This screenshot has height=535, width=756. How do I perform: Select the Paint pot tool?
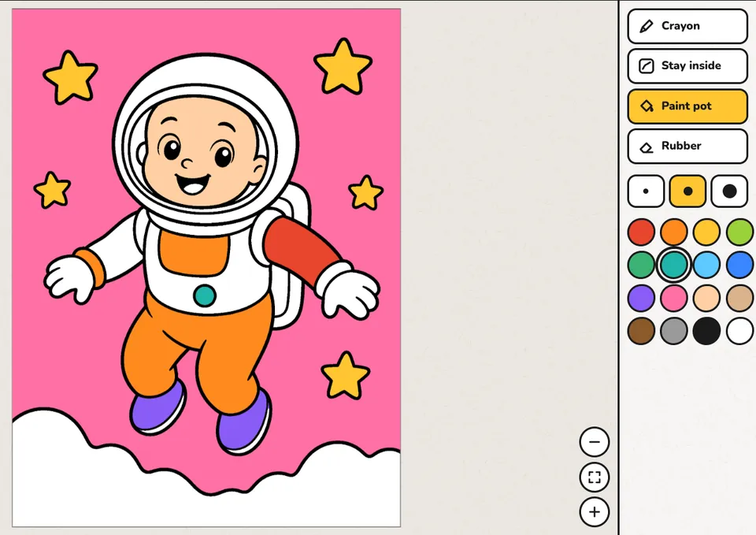[x=687, y=106]
